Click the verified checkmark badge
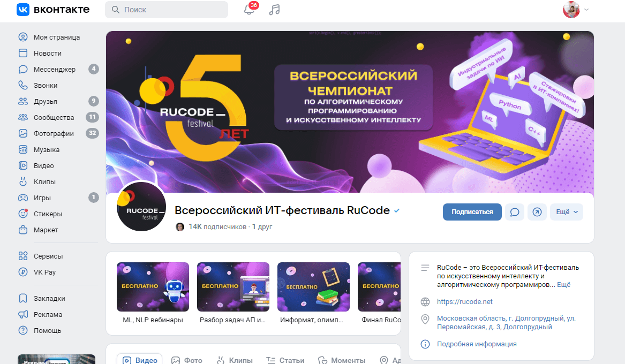The image size is (625, 364). pos(397,211)
